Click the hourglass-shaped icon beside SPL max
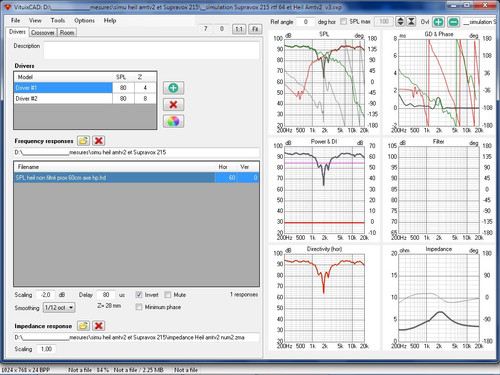Image resolution: width=500 pixels, height=375 pixels. pos(411,22)
